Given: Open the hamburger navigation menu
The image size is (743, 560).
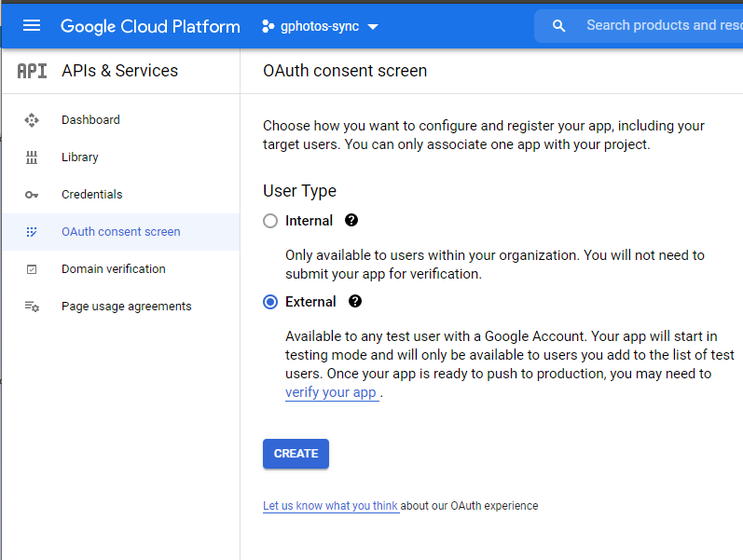Looking at the screenshot, I should [32, 26].
